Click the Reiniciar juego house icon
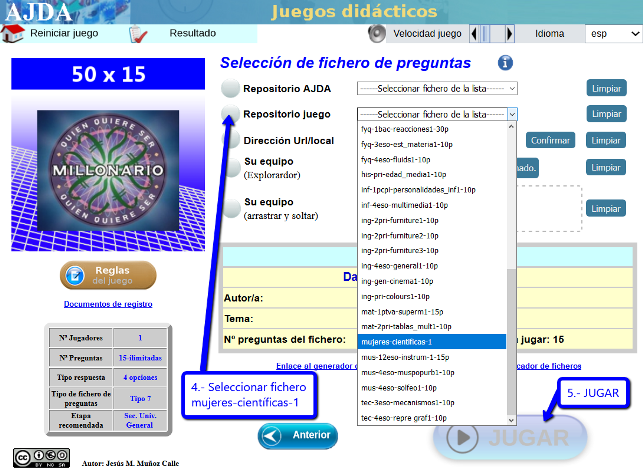 pyautogui.click(x=13, y=33)
